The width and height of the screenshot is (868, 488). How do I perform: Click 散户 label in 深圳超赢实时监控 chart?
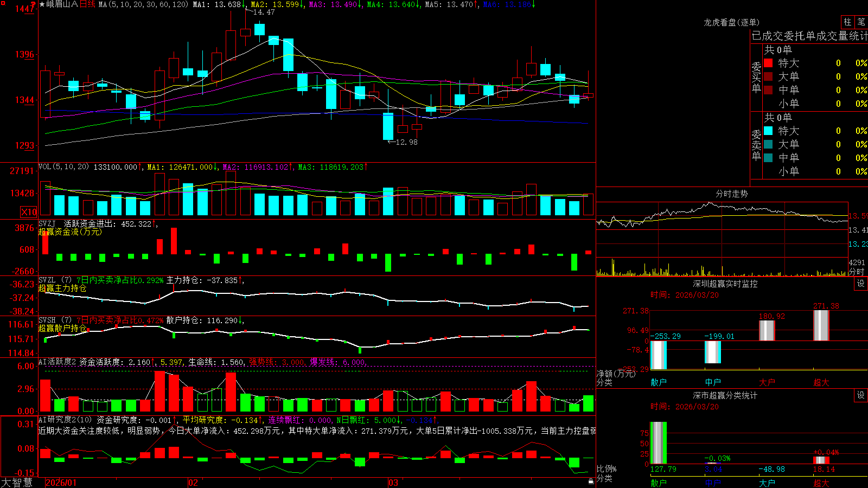[x=659, y=382]
